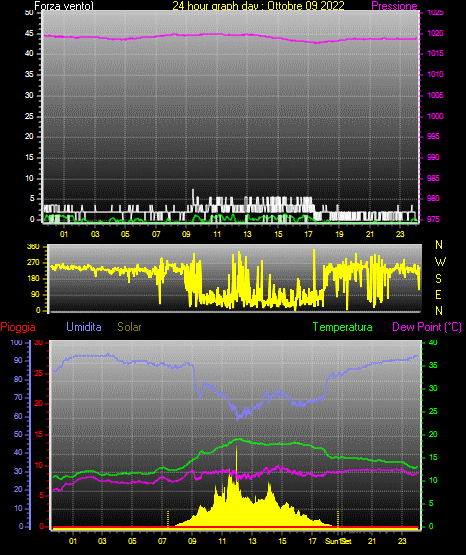
Task: Click the 1020 pressure scale value
Action: point(435,33)
